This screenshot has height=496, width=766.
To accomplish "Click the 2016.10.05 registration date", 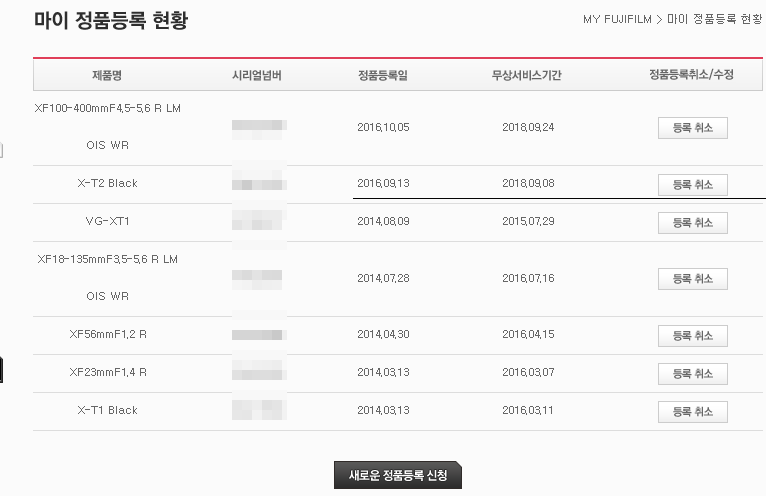I will coord(383,127).
